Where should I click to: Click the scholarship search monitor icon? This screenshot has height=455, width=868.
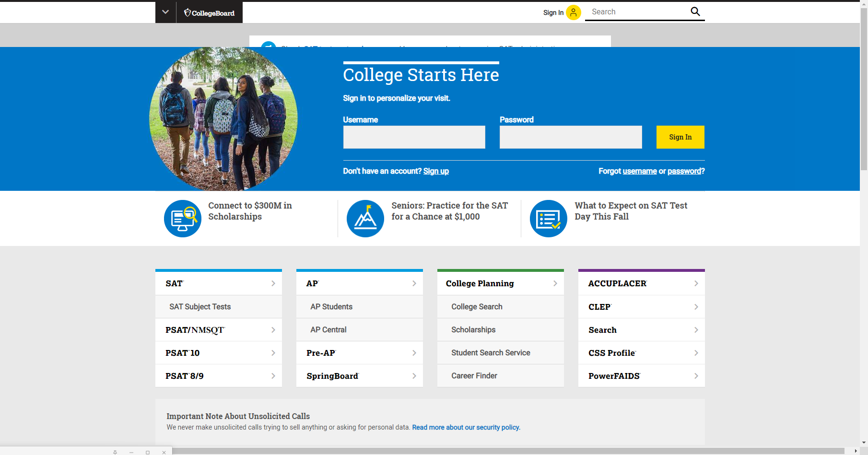183,219
